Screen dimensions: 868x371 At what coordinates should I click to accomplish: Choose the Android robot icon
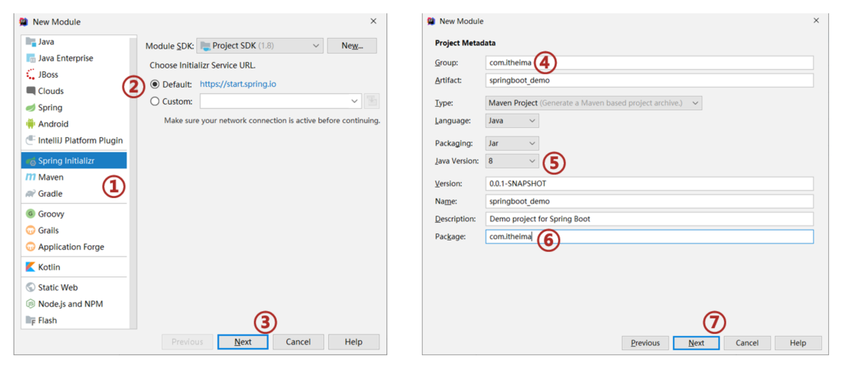point(31,124)
